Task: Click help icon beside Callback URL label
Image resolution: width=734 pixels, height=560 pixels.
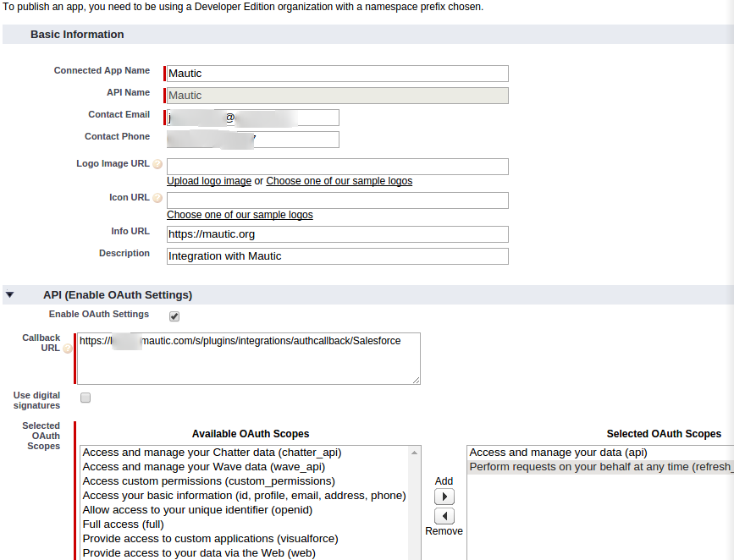Action: tap(68, 349)
